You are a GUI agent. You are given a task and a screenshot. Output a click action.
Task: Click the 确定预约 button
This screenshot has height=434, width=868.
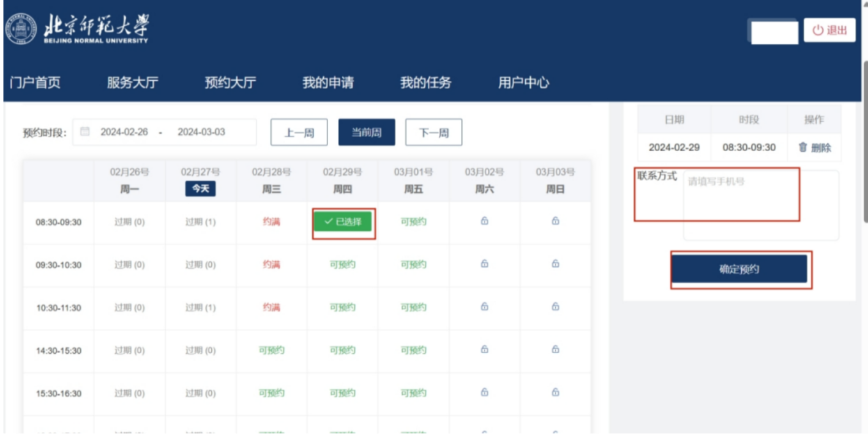[739, 269]
